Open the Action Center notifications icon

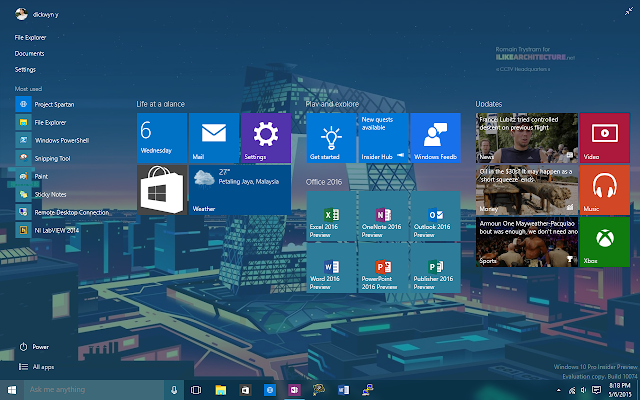click(596, 390)
